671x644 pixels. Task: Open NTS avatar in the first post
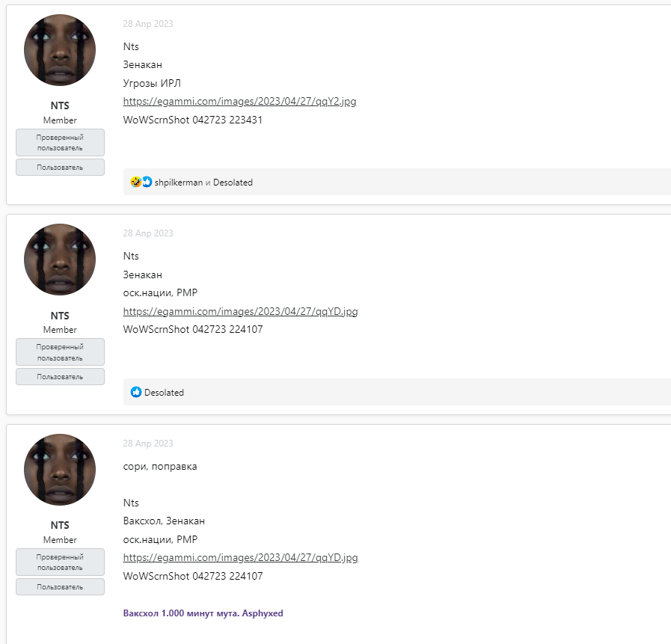[x=60, y=50]
